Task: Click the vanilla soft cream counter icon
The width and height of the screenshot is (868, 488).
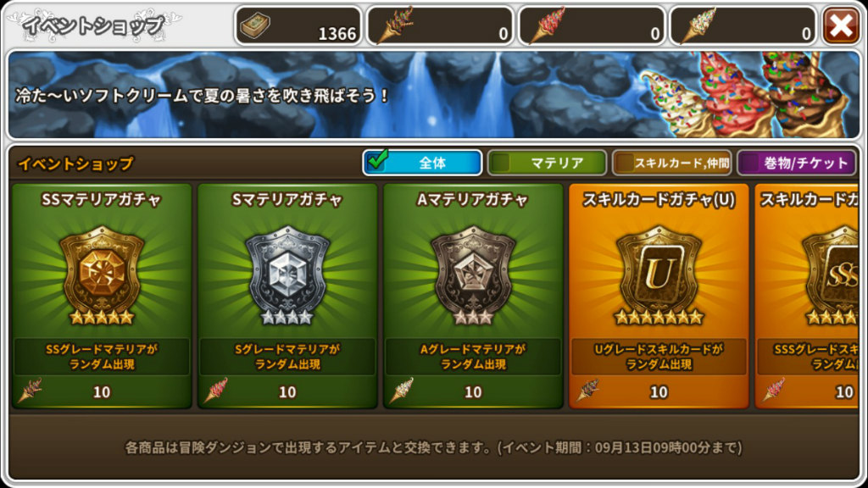Action: [x=698, y=25]
